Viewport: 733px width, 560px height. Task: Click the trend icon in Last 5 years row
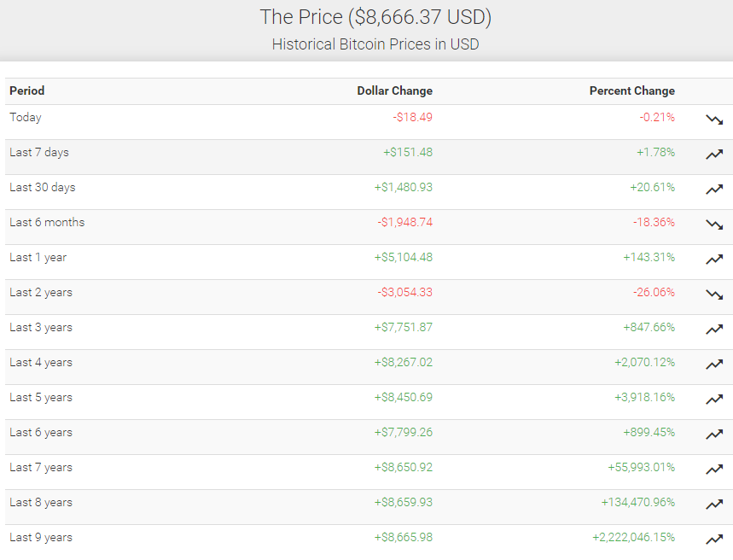(714, 400)
